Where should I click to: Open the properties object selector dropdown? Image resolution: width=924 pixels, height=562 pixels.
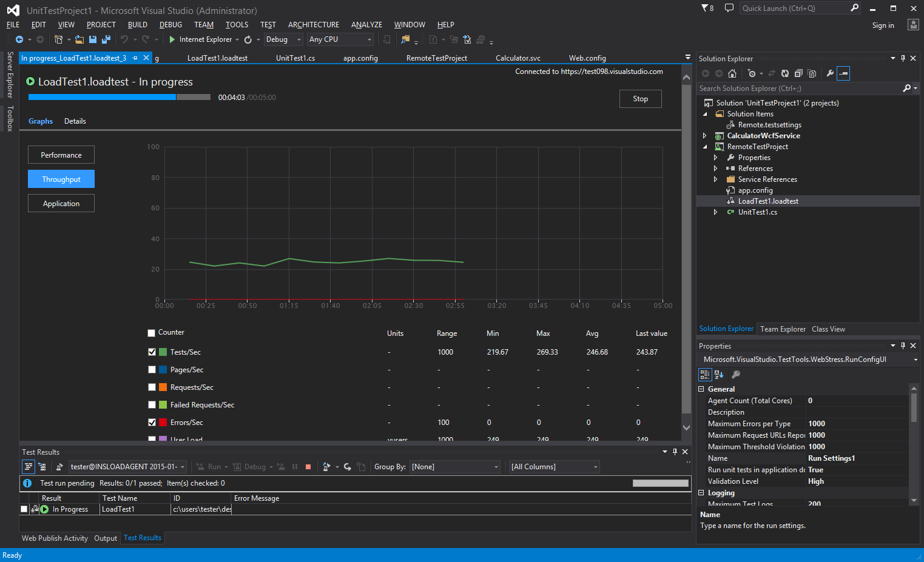[x=916, y=360]
